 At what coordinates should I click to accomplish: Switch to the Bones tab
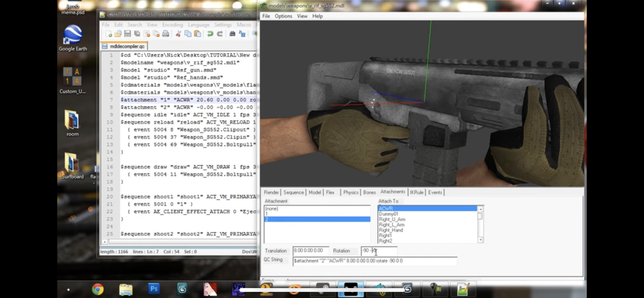coord(369,192)
